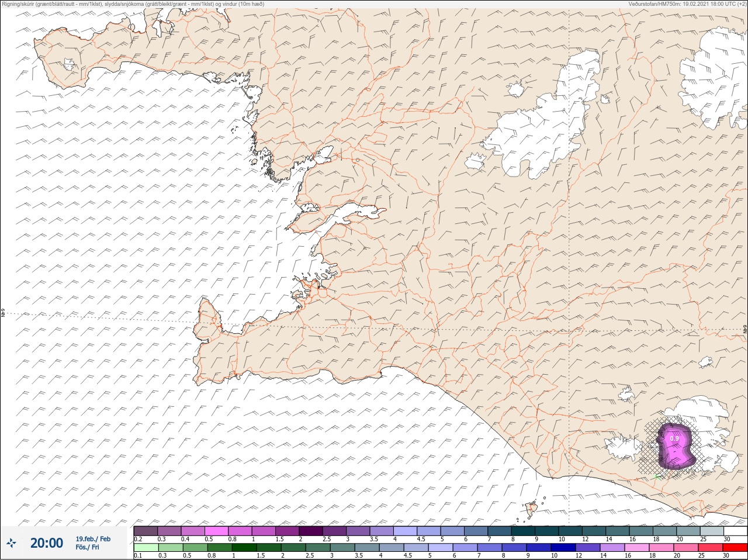
Task: Click the map title starting 'Rigning/skúrir'
Action: tap(133, 4)
